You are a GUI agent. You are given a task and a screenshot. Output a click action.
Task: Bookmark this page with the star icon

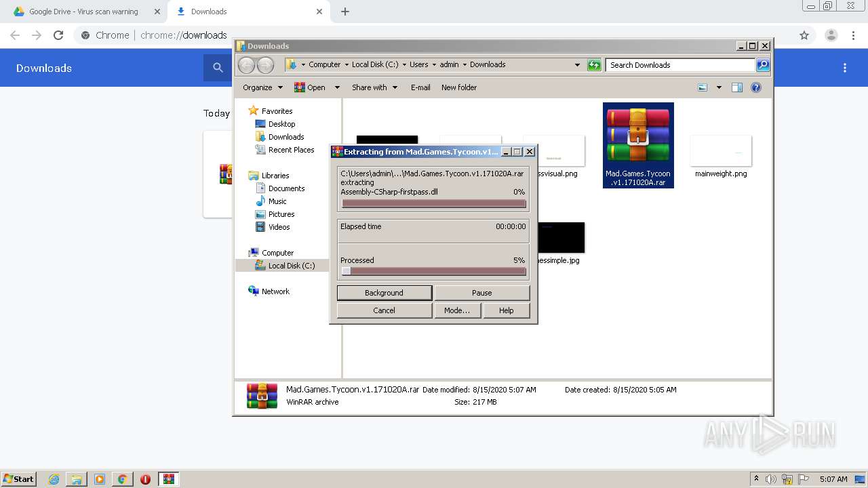(x=804, y=35)
